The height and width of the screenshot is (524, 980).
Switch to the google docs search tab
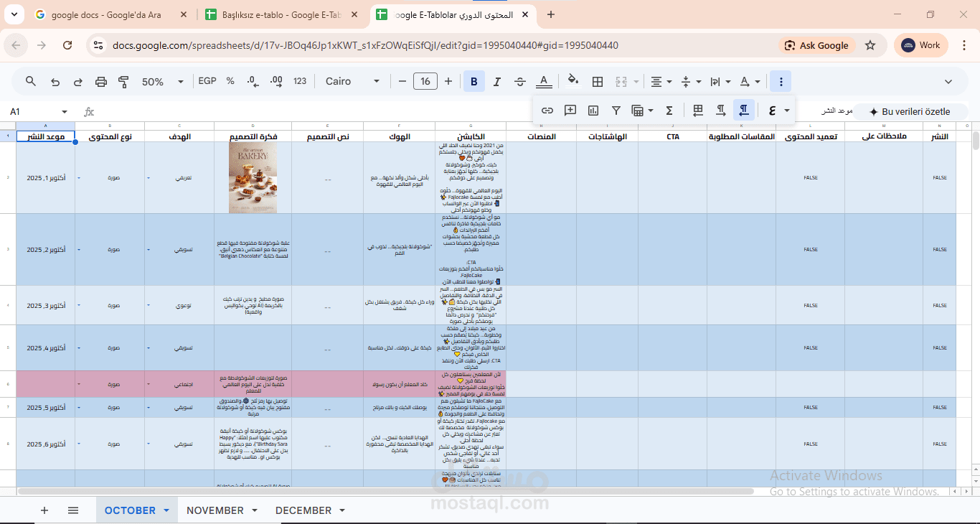pyautogui.click(x=111, y=14)
